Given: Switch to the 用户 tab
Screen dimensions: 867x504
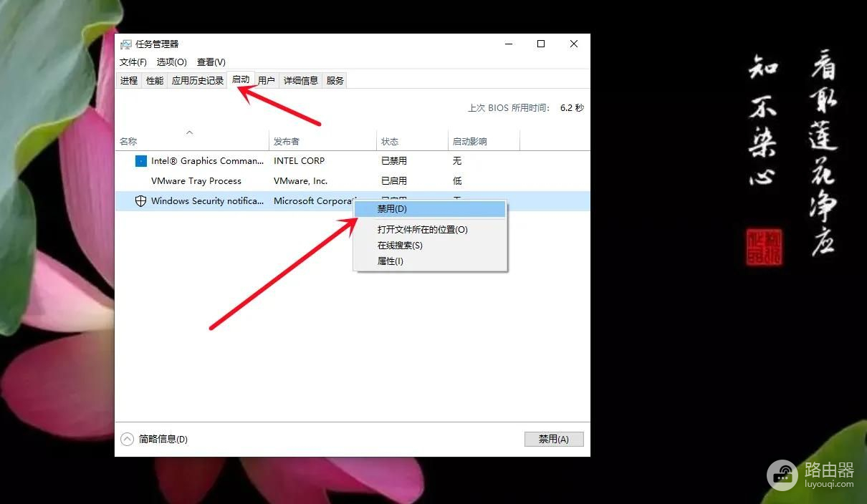Looking at the screenshot, I should pos(267,81).
